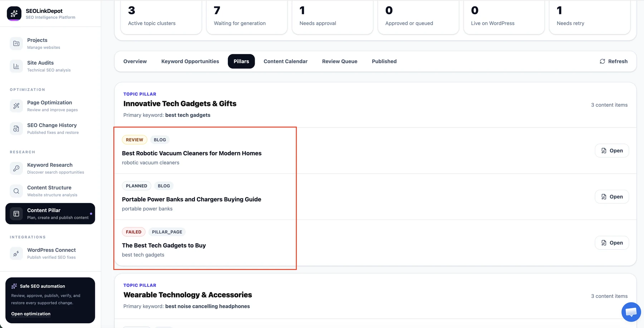Click the SEOLinkDepot logo icon
The width and height of the screenshot is (644, 328).
coord(14,14)
